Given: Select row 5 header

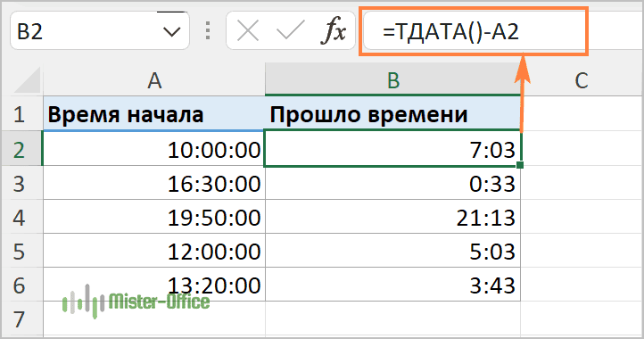Looking at the screenshot, I should pyautogui.click(x=21, y=251).
